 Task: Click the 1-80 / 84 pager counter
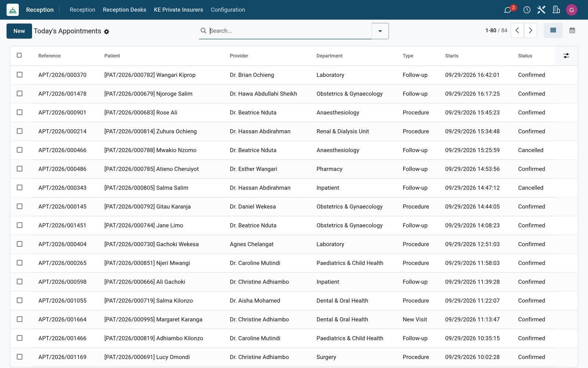coord(496,31)
